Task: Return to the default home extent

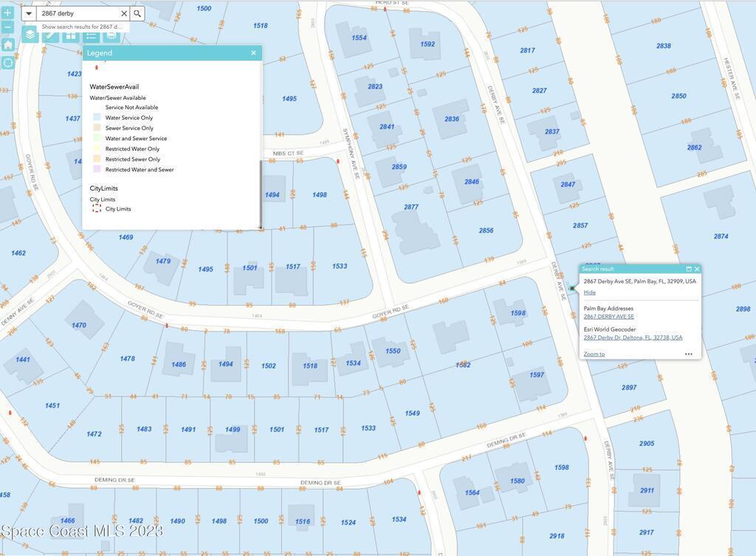Action: click(8, 45)
